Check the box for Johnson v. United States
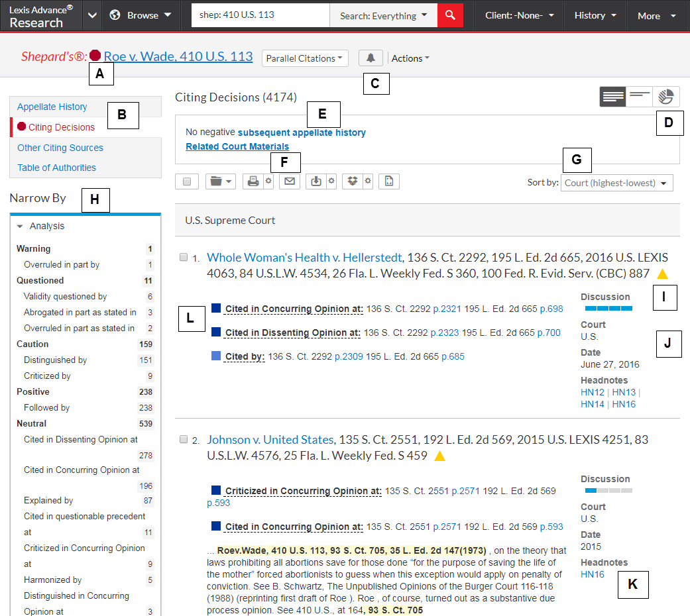Image resolution: width=690 pixels, height=616 pixels. [x=184, y=439]
